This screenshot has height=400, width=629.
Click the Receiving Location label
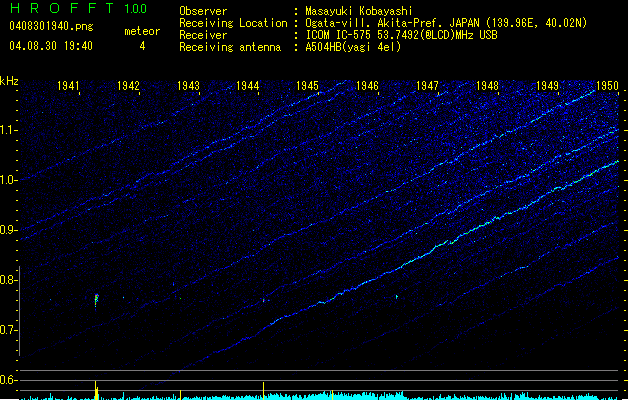[233, 23]
